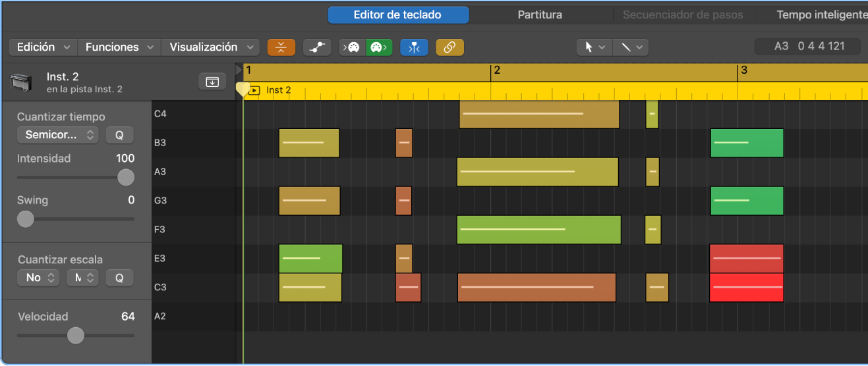Click the Q button under Cuantizar tiempo
This screenshot has height=366, width=868.
[119, 135]
